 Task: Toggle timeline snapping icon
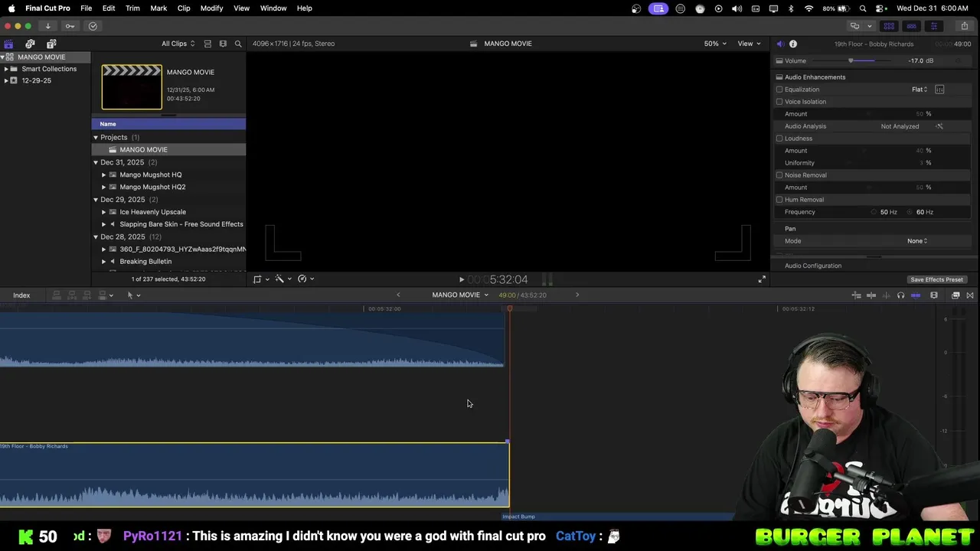[x=915, y=295]
